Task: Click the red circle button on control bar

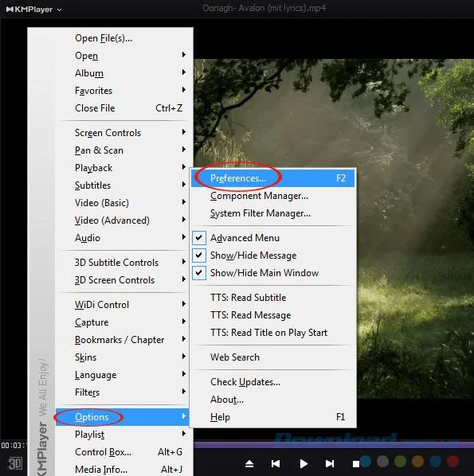Action: tap(452, 461)
